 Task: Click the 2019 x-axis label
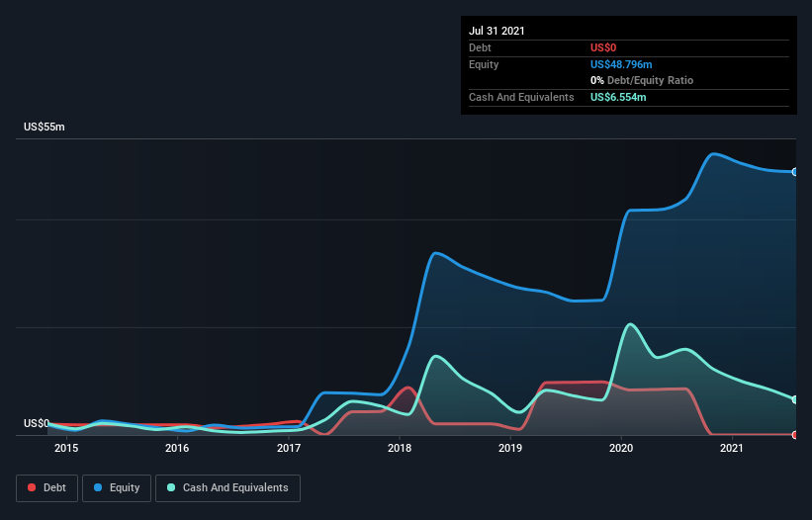pyautogui.click(x=510, y=448)
